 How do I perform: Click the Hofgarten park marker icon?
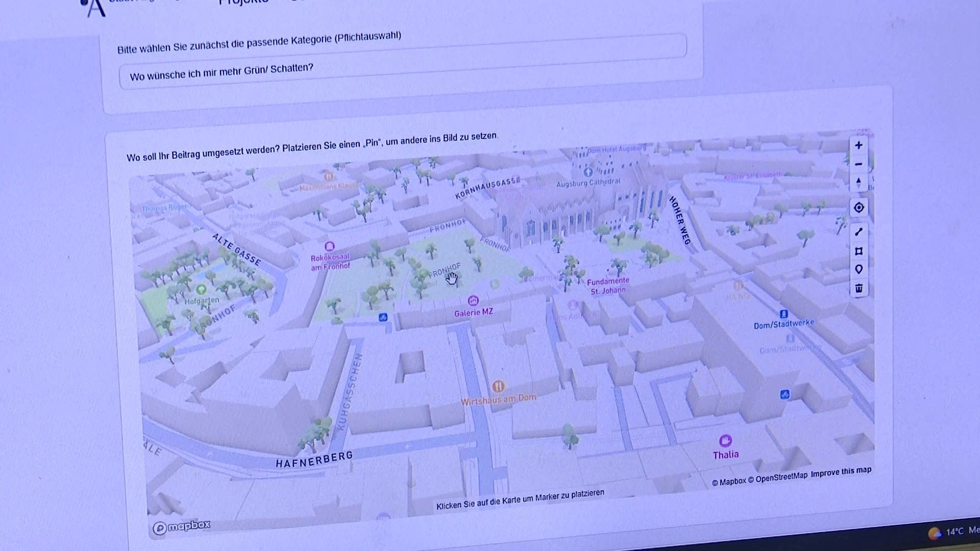pyautogui.click(x=201, y=290)
